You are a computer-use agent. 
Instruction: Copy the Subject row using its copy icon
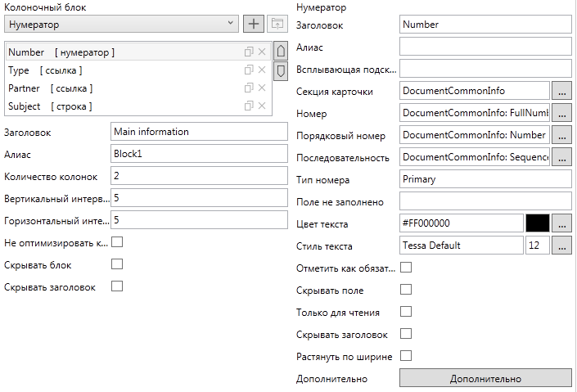(x=248, y=106)
